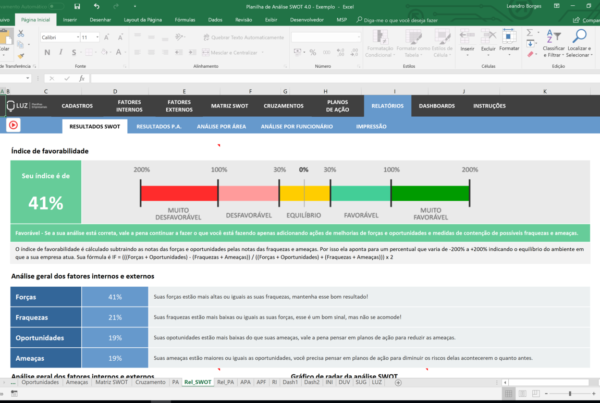Open the Dados ribbon tab
This screenshot has width=600, height=403.
(x=215, y=20)
